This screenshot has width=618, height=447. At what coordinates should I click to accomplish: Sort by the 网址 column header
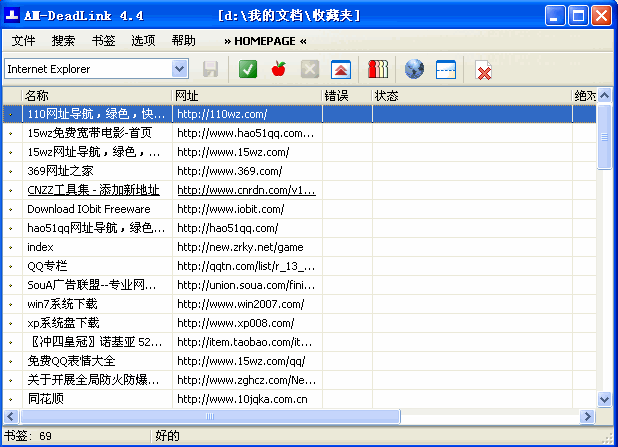pos(247,95)
